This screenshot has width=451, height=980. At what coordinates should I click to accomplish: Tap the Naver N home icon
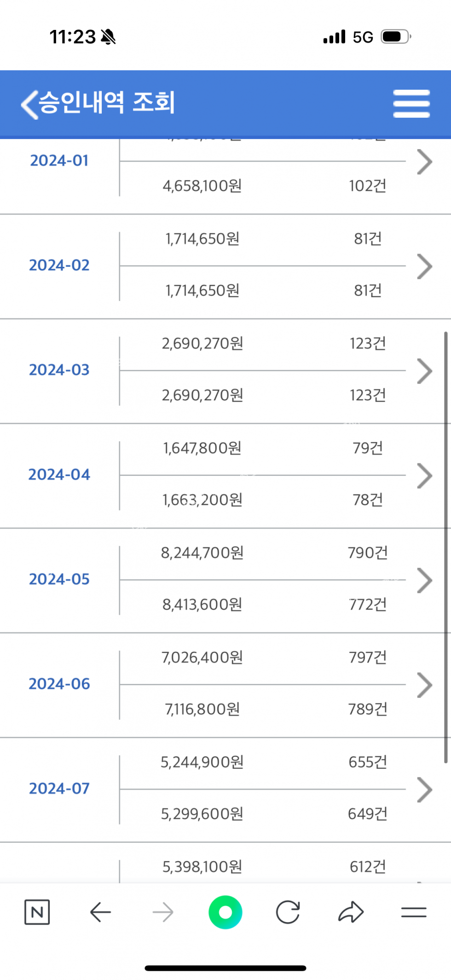(x=37, y=911)
